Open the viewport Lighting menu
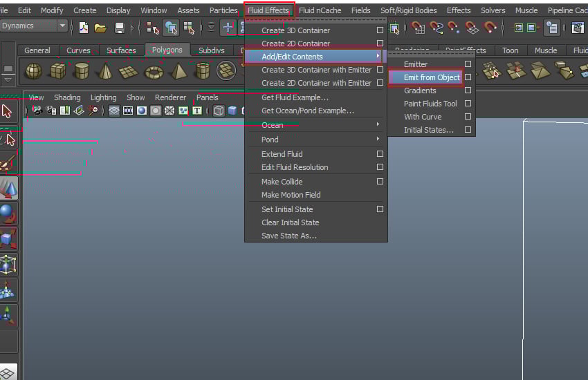The image size is (588, 380). 103,97
